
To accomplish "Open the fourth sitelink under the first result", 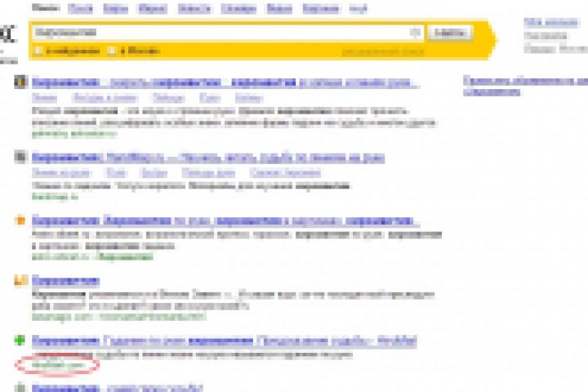I will click(210, 98).
